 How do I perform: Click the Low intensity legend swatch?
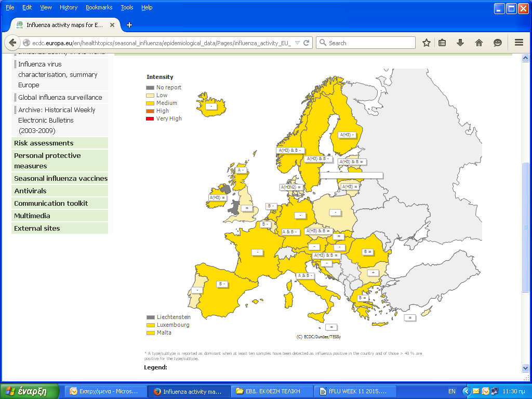[x=150, y=96]
